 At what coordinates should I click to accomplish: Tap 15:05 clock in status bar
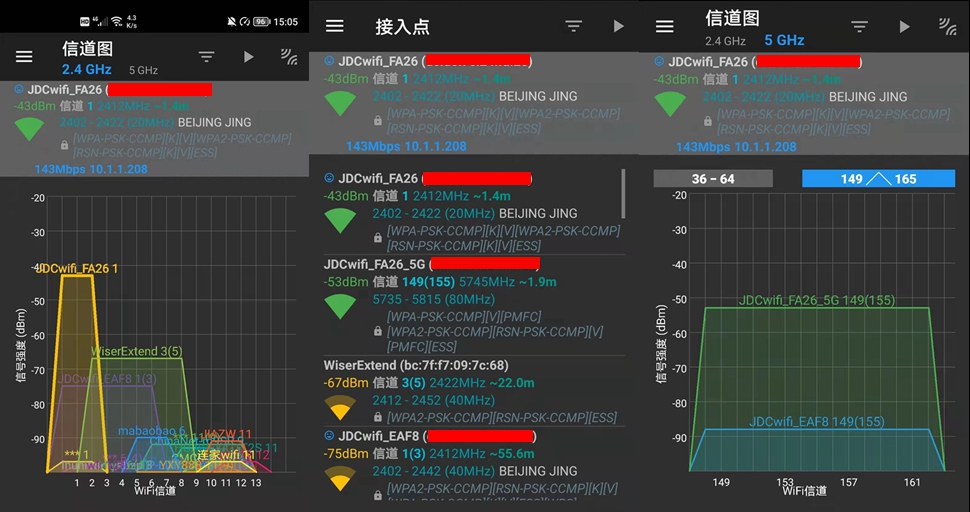[285, 22]
